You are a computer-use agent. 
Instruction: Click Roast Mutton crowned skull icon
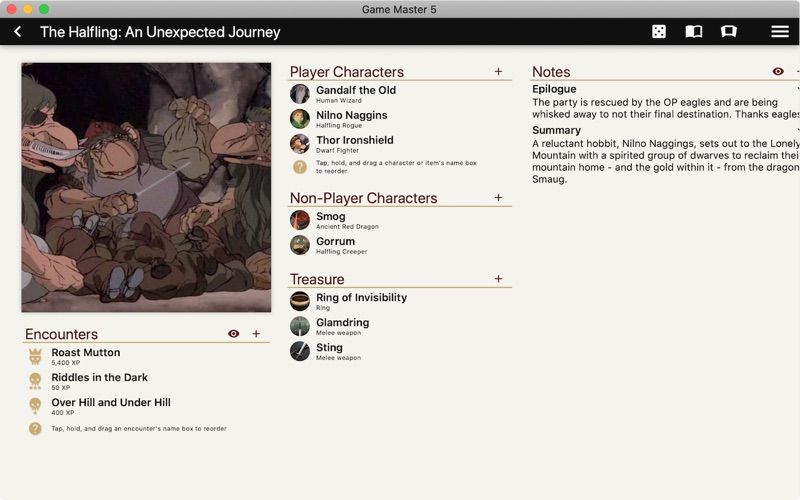pos(35,356)
